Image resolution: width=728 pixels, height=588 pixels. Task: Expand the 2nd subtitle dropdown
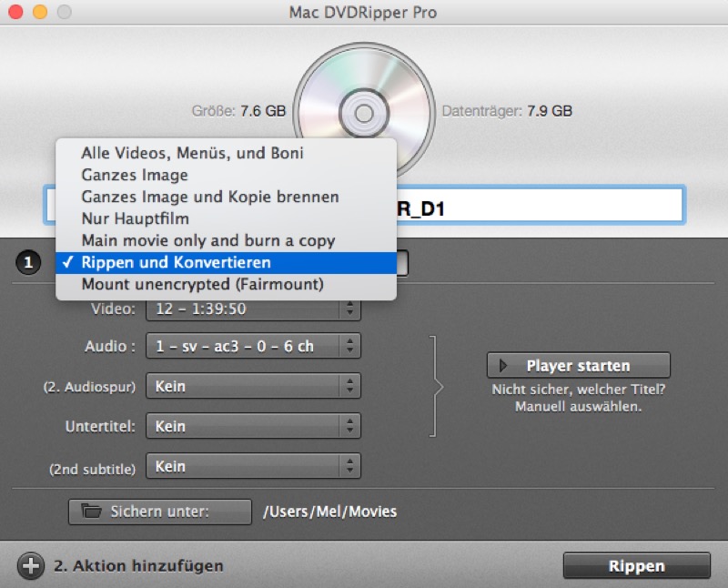253,466
